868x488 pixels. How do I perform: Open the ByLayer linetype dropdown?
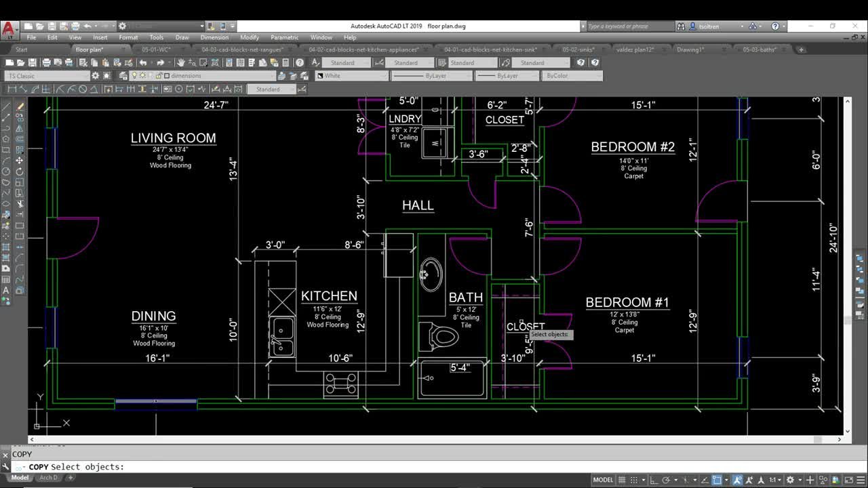431,76
